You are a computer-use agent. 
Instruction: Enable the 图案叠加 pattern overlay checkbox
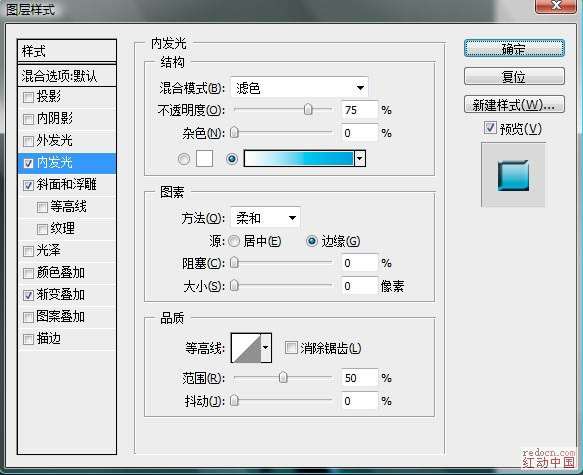[x=28, y=317]
